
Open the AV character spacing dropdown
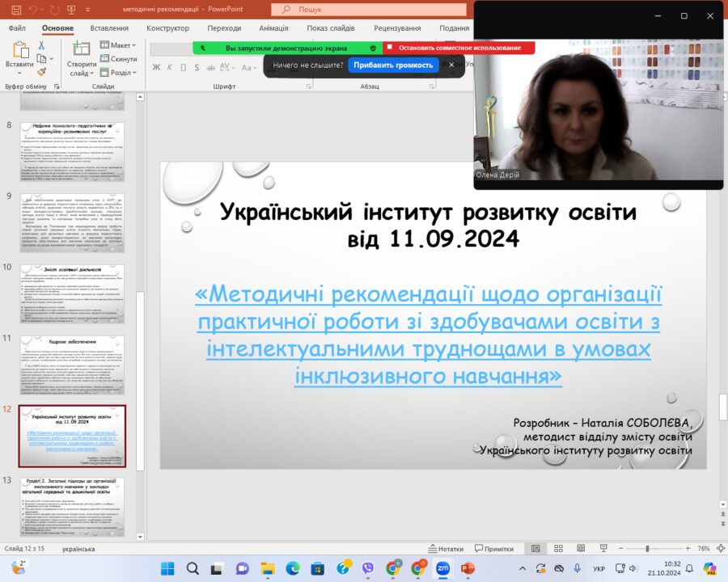click(x=226, y=67)
